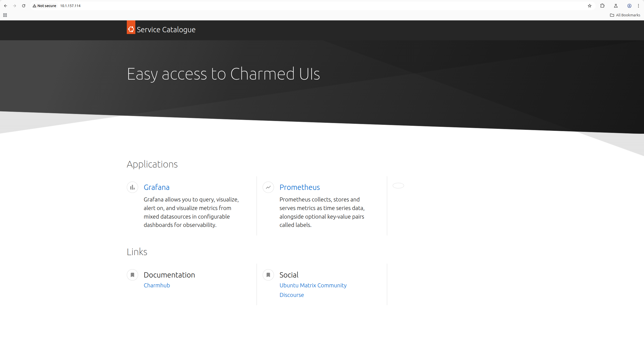Open the All Bookmarks folder
644x343 pixels.
[x=625, y=15]
